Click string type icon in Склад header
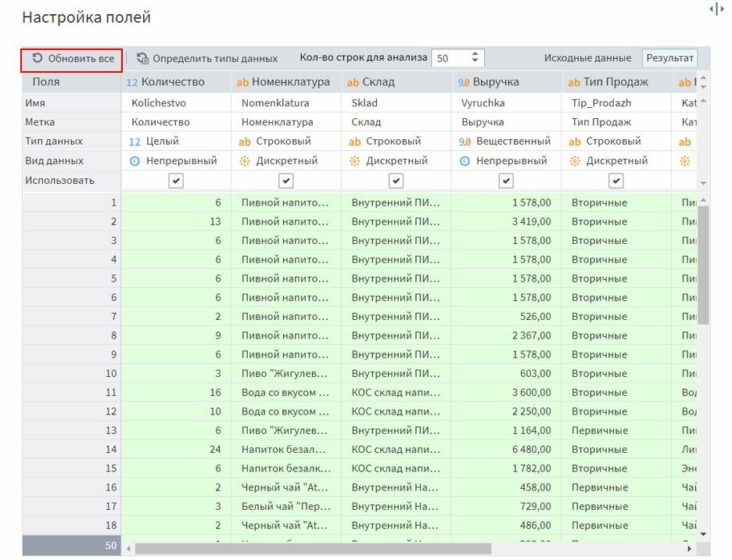 [x=353, y=83]
